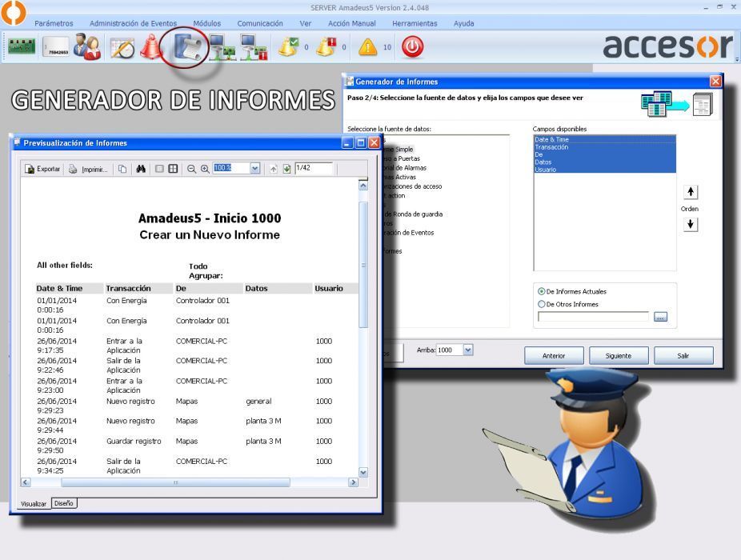Move field down with Orden down arrow
Viewport: 741px width, 560px height.
coord(691,224)
